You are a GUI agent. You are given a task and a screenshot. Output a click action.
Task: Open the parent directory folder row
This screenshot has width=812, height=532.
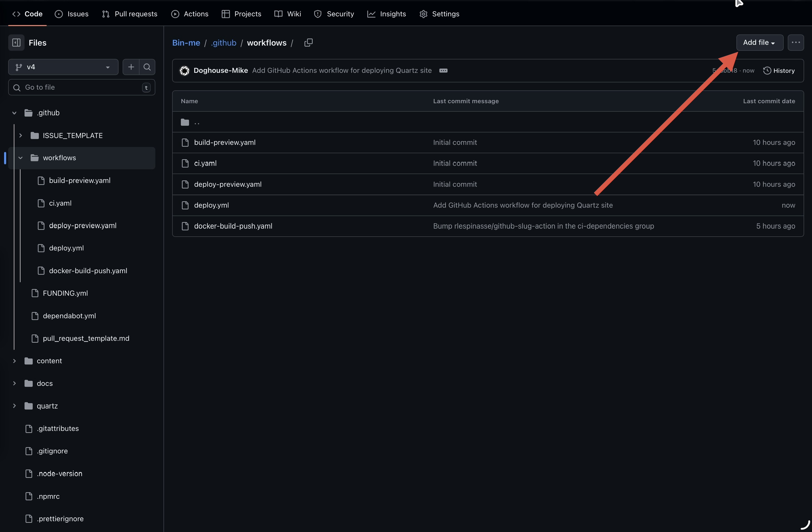click(x=197, y=122)
